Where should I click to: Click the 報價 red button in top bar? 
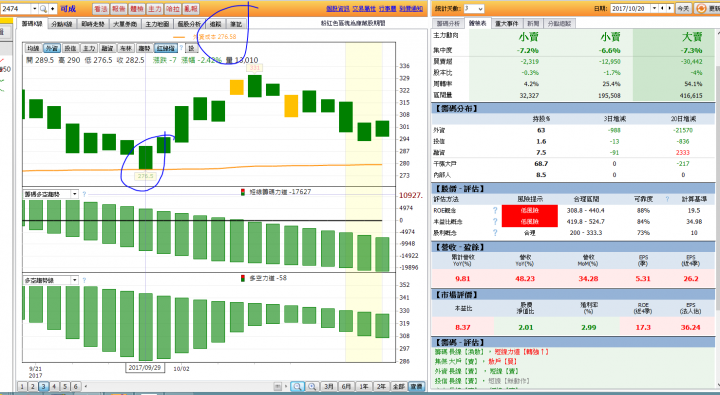pos(119,9)
